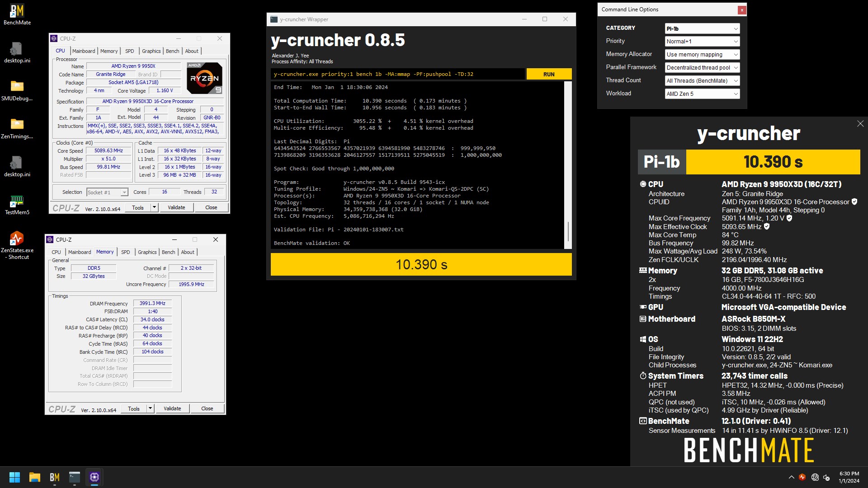Launch ZenStates.exe shortcut icon
Screen dimensions: 868x488
[17, 245]
